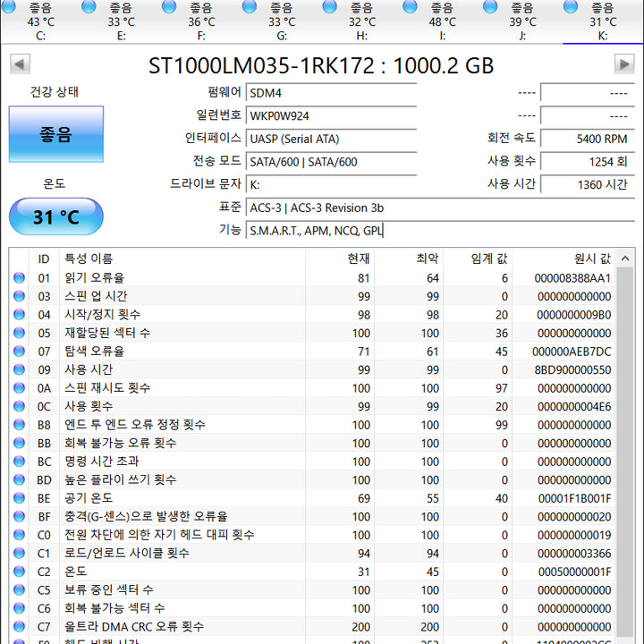
Task: Click status dot for C1 로드/언로드 사이클
Action: 19,554
